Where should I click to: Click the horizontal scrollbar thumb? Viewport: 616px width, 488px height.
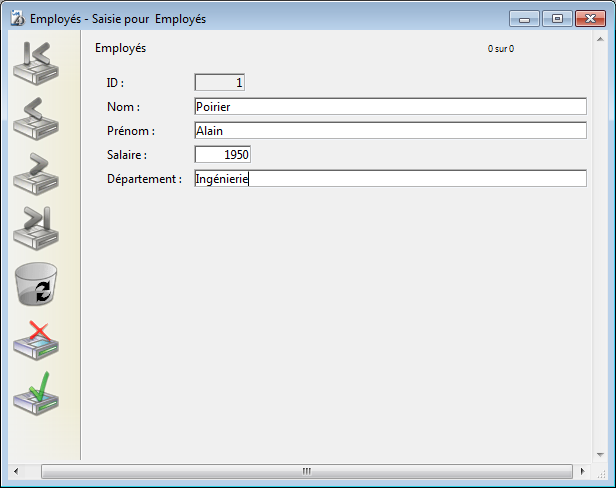click(307, 470)
